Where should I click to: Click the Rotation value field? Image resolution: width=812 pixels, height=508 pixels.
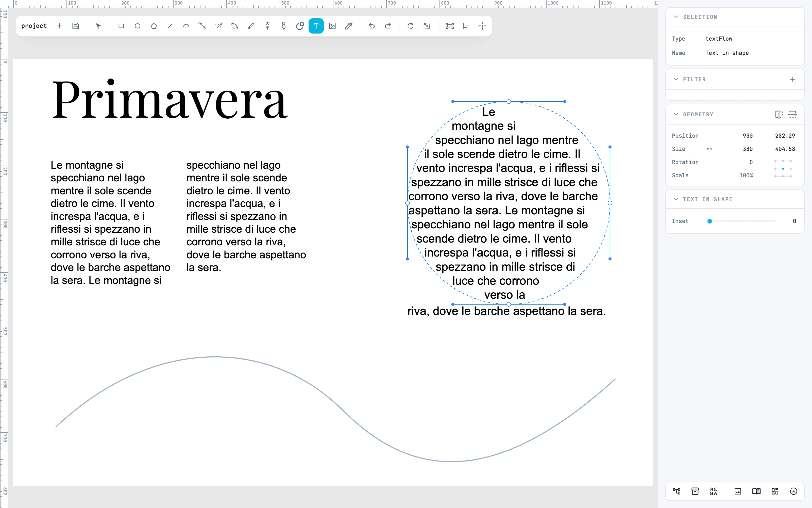(751, 162)
